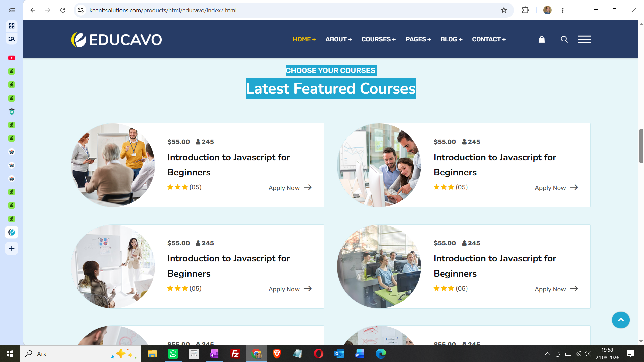Click the Educavo logo
Screen dimensions: 644x362
click(116, 40)
